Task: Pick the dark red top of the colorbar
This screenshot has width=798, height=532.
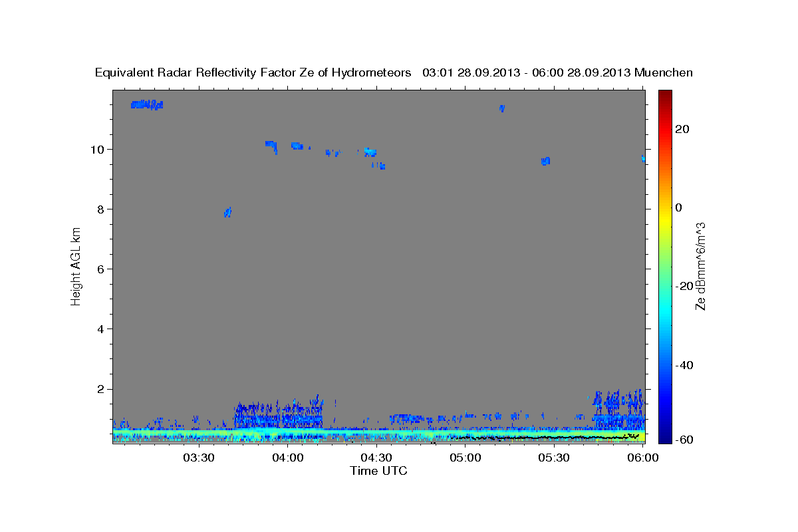Action: (665, 94)
